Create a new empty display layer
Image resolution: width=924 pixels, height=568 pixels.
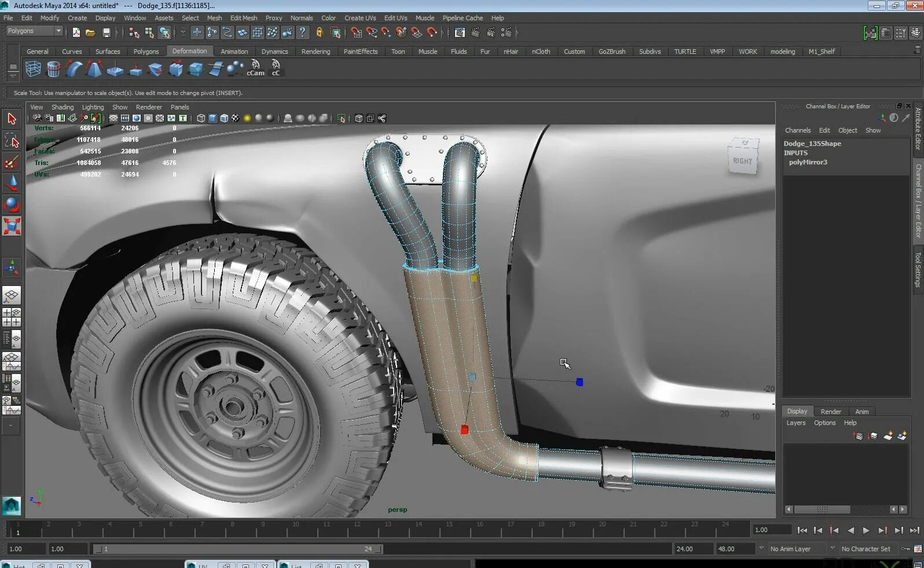[888, 436]
